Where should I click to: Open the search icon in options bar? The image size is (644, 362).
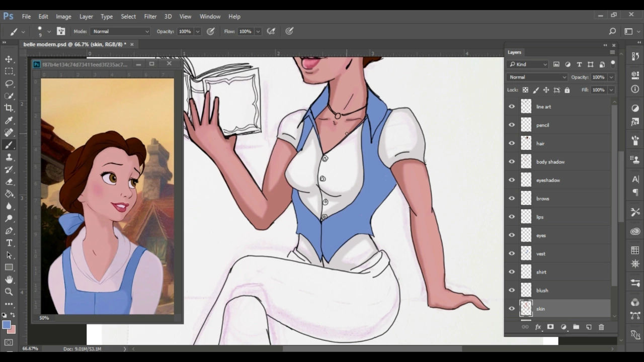click(x=612, y=31)
